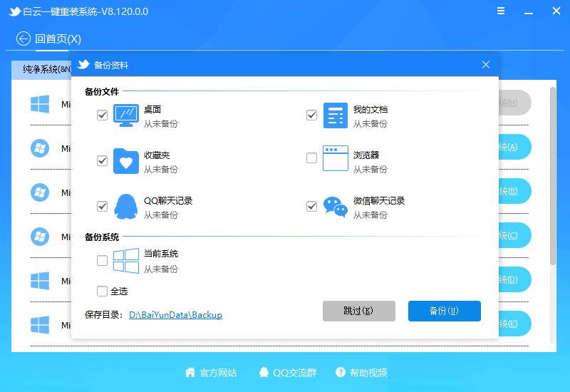The width and height of the screenshot is (570, 392).
Task: Enable the Browser (浏览器) backup checkbox
Action: tap(311, 158)
